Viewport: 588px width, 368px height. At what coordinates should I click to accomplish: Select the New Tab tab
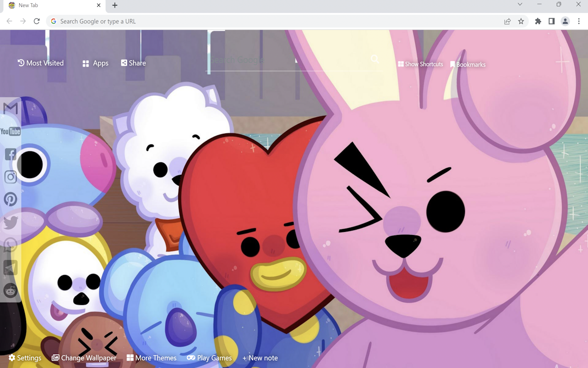pyautogui.click(x=51, y=5)
